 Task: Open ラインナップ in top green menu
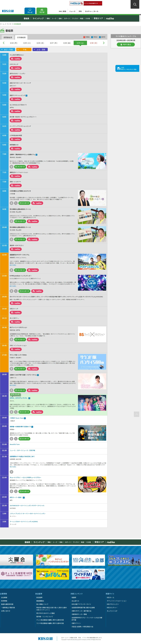tap(38, 19)
